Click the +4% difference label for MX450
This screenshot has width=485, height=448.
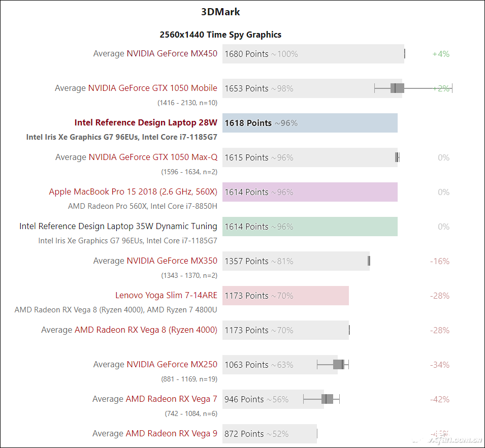pos(441,54)
